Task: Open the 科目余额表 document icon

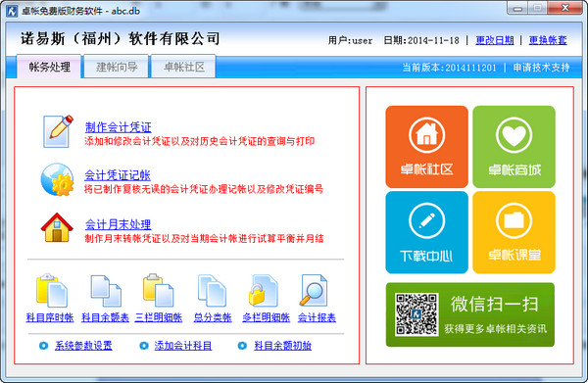Action: [106, 291]
